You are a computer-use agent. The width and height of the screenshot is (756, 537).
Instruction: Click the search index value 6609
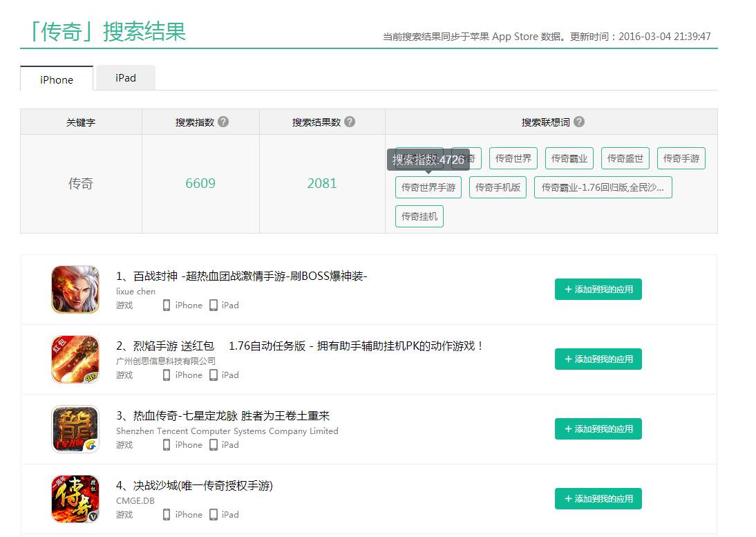click(x=200, y=183)
